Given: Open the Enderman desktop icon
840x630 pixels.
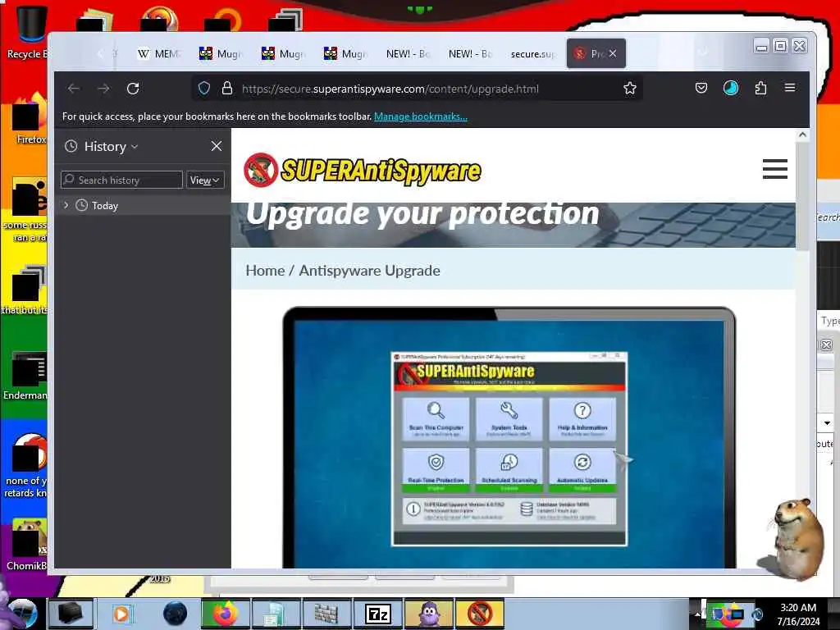Looking at the screenshot, I should 25,376.
